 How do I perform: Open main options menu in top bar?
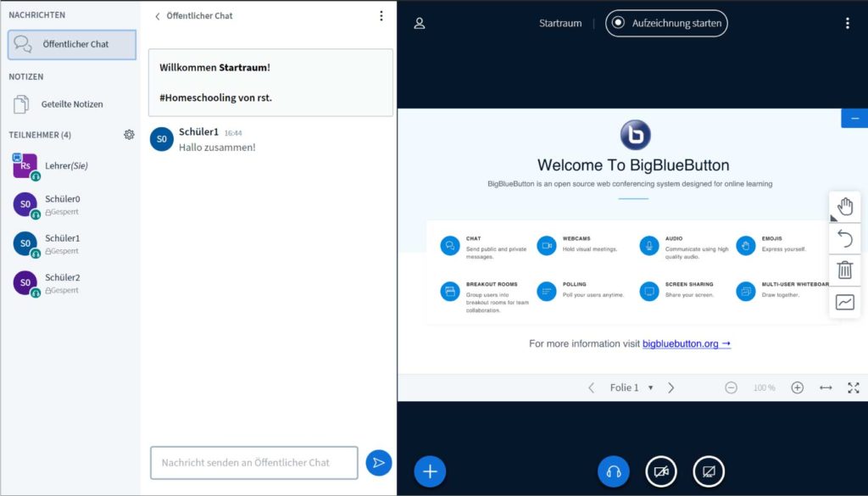pyautogui.click(x=848, y=23)
